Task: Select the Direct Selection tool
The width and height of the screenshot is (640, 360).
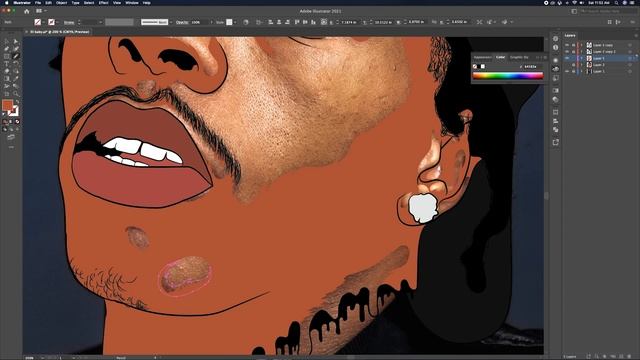Action: pyautogui.click(x=16, y=41)
